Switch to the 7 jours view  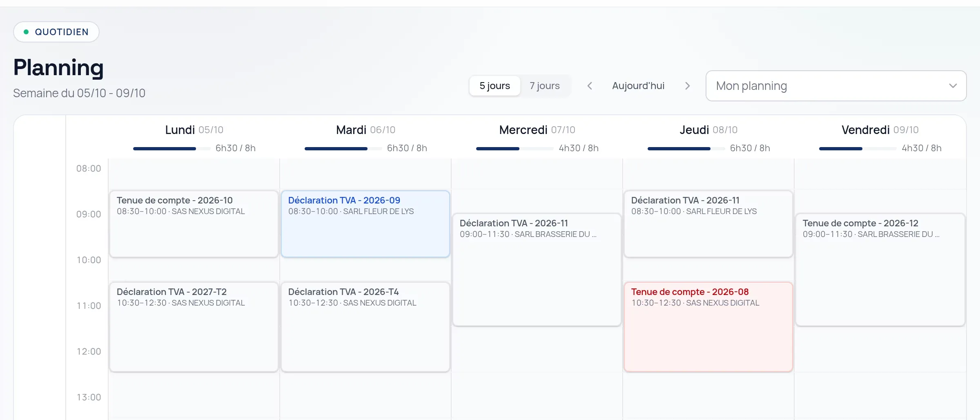[545, 86]
